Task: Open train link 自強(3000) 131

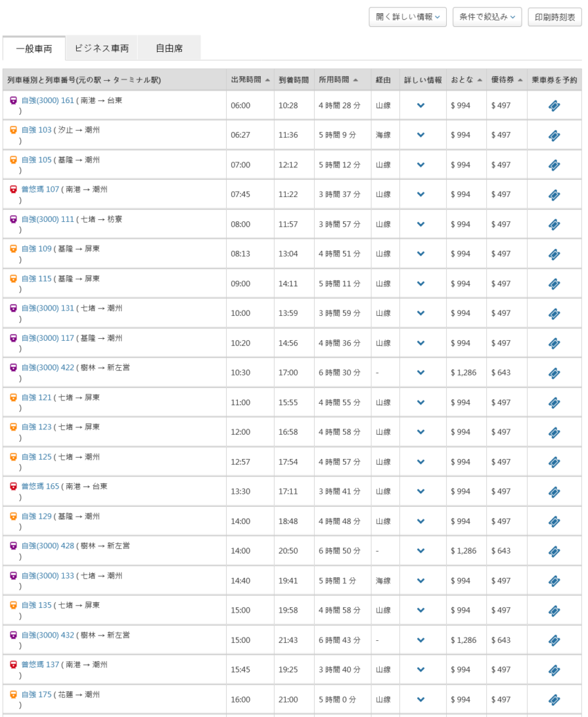Action: click(48, 308)
